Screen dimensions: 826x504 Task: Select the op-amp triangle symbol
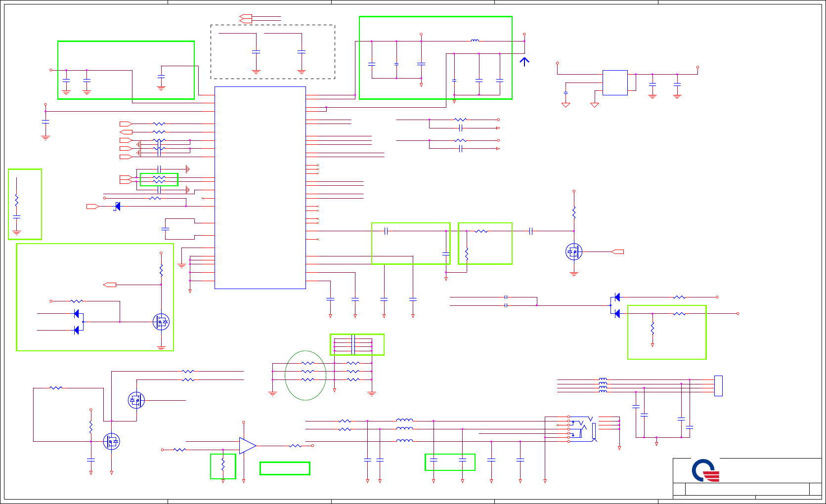point(248,445)
